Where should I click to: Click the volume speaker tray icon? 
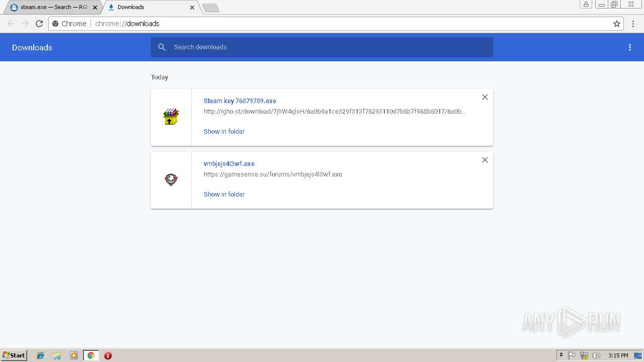pyautogui.click(x=596, y=355)
